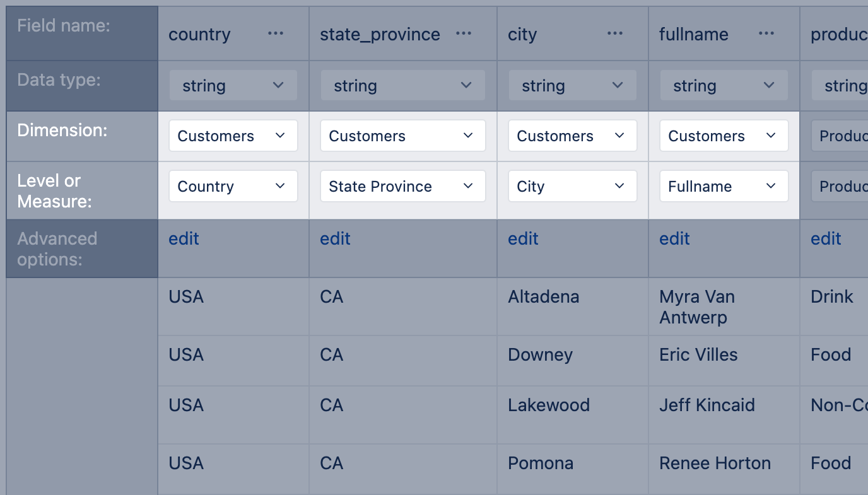868x495 pixels.
Task: Open the State Province level dropdown
Action: click(x=402, y=187)
